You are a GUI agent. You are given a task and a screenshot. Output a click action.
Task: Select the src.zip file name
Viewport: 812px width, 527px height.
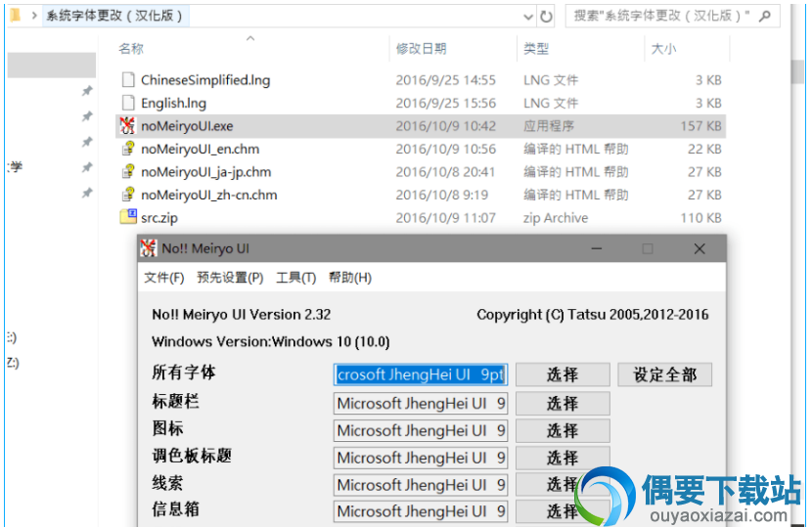click(159, 218)
